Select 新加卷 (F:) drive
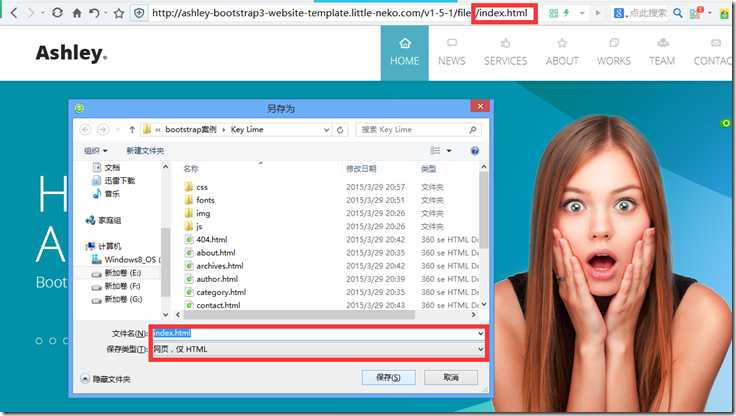This screenshot has width=736, height=416. pos(116,286)
